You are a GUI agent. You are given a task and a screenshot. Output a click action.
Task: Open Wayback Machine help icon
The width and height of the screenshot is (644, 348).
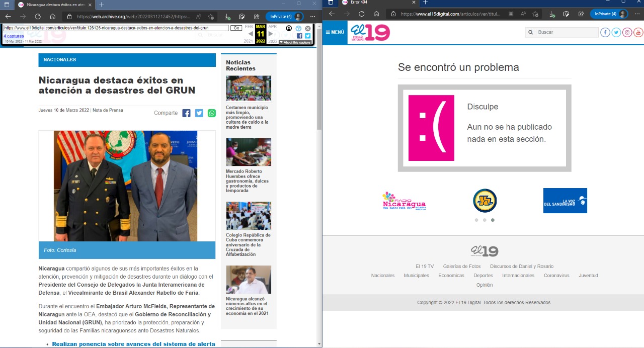click(298, 28)
